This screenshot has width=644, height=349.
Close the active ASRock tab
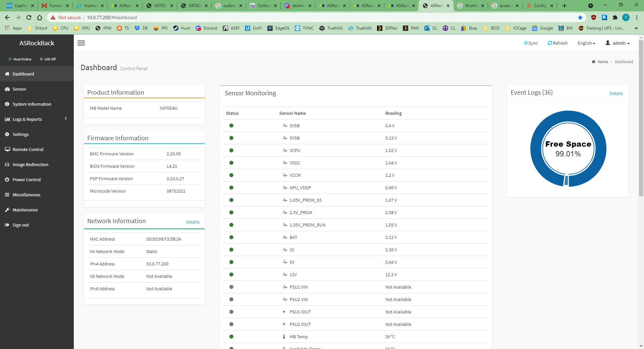coord(448,6)
